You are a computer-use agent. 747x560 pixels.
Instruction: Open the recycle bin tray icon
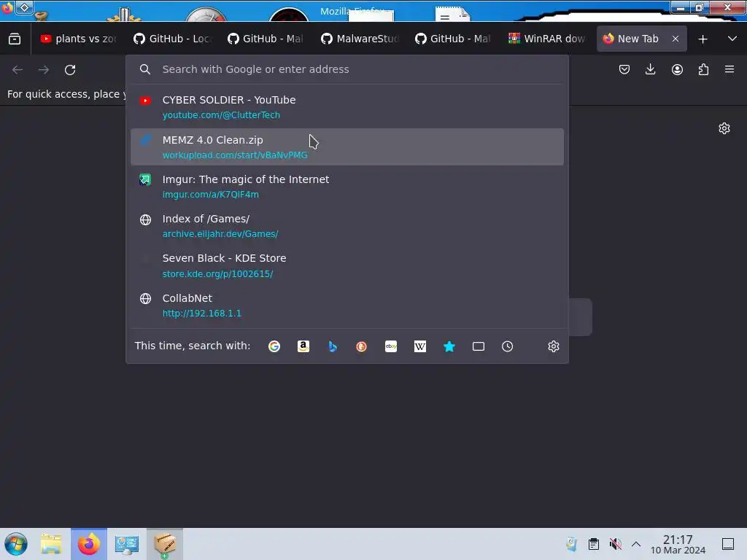pyautogui.click(x=572, y=544)
